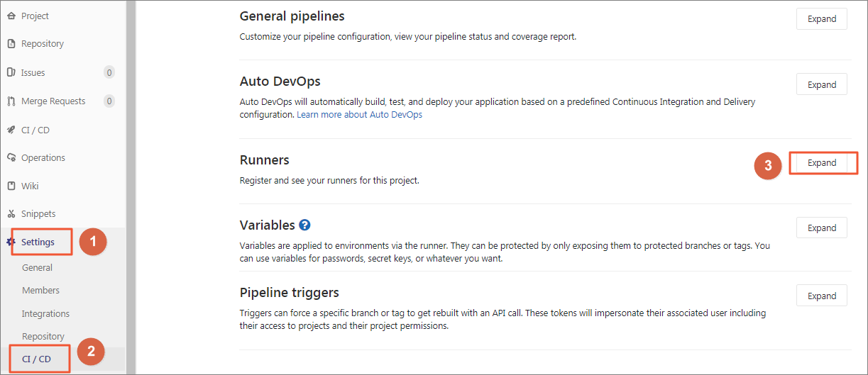
Task: Click the Operations icon in sidebar
Action: (x=11, y=157)
